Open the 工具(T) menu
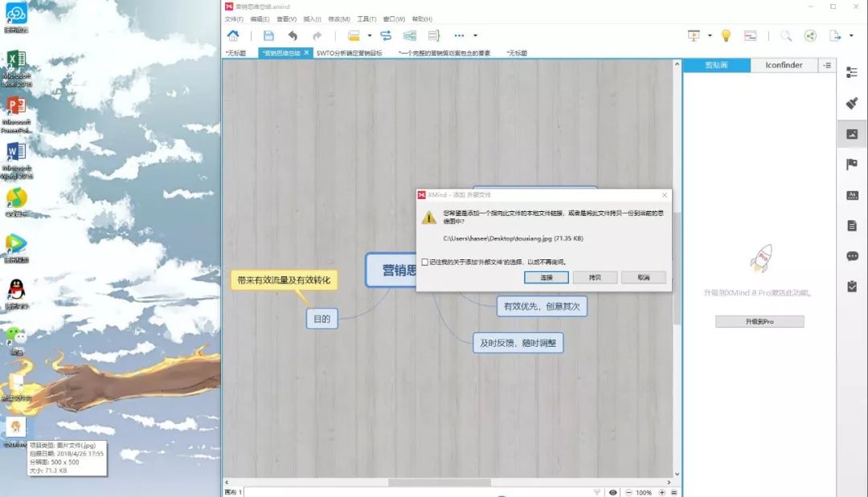The width and height of the screenshot is (868, 497). pos(366,19)
